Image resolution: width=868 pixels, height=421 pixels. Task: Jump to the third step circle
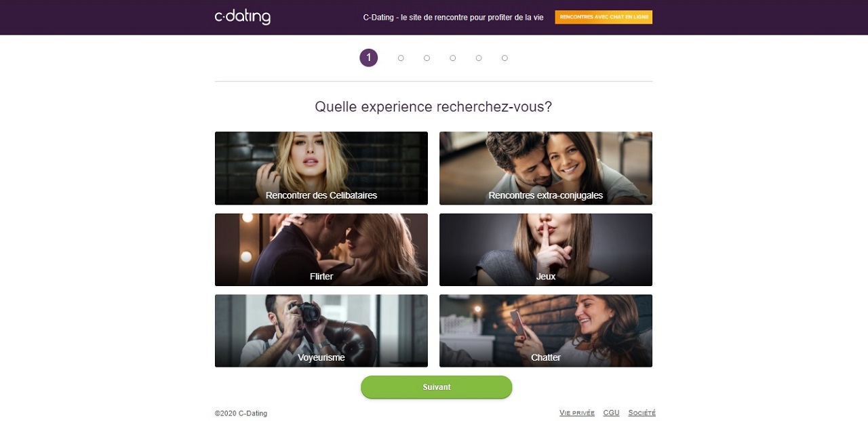pos(427,58)
